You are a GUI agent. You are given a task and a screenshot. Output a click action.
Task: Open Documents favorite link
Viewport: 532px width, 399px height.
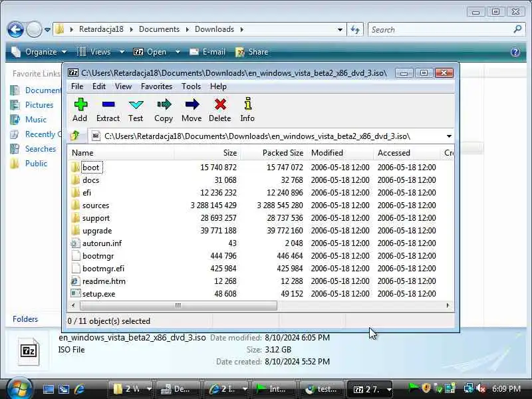pyautogui.click(x=37, y=90)
